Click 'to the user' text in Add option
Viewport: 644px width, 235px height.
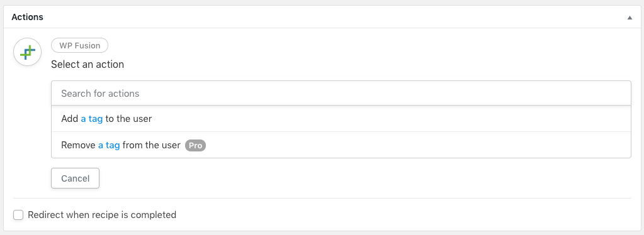point(128,119)
